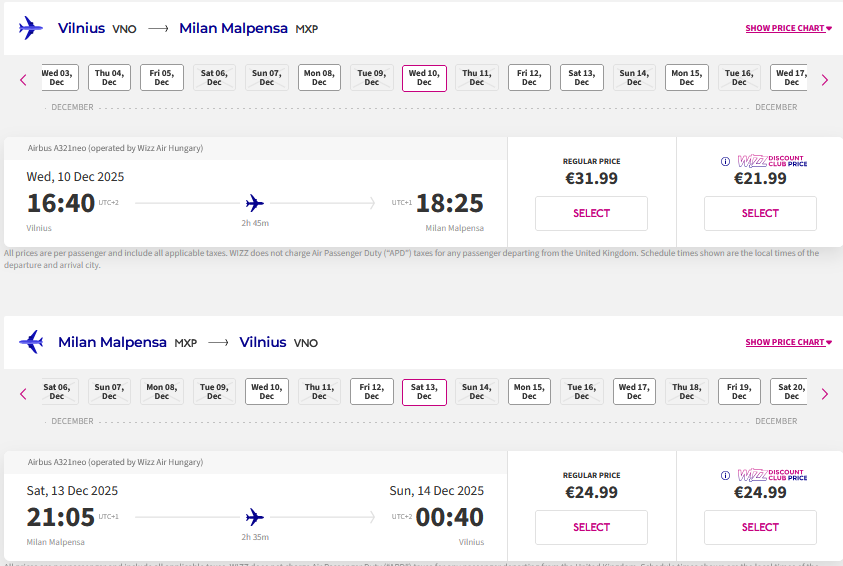Go to previous outbound dates with left arrow
The height and width of the screenshot is (566, 843).
(23, 80)
